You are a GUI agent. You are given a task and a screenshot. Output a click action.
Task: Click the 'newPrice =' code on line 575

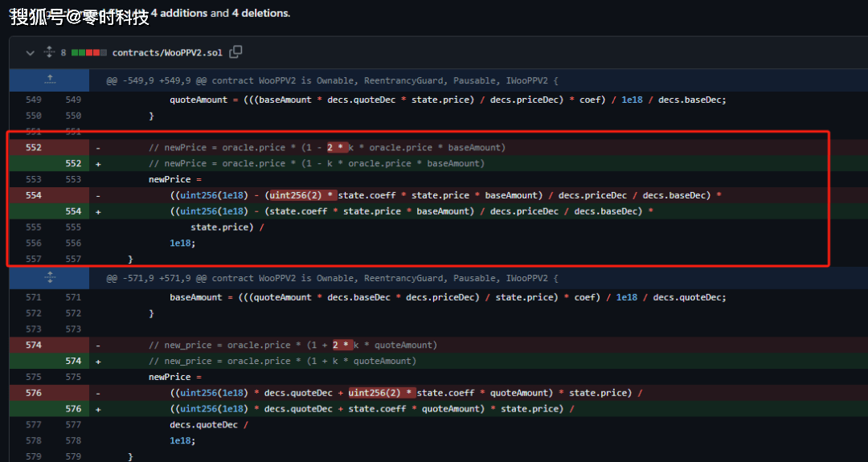[x=175, y=377]
